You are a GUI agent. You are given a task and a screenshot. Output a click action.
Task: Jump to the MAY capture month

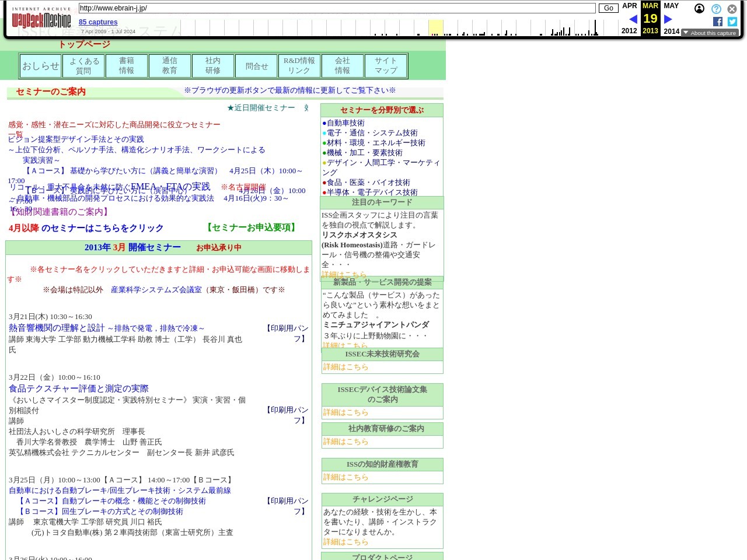click(x=671, y=6)
